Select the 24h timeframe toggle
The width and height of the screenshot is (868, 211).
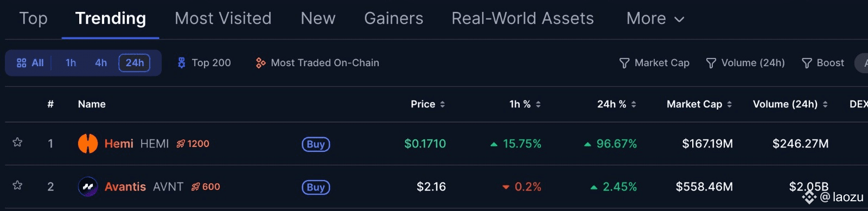click(135, 63)
